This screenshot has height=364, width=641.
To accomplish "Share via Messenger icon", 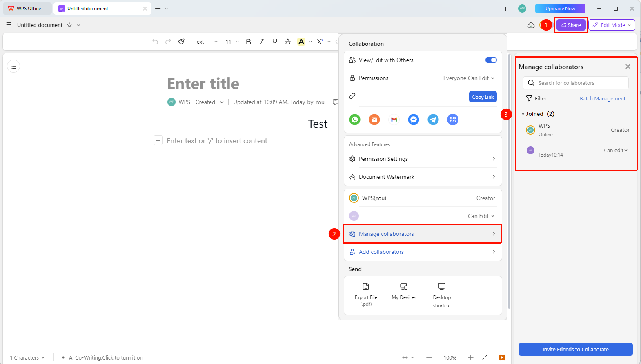I will pos(414,120).
